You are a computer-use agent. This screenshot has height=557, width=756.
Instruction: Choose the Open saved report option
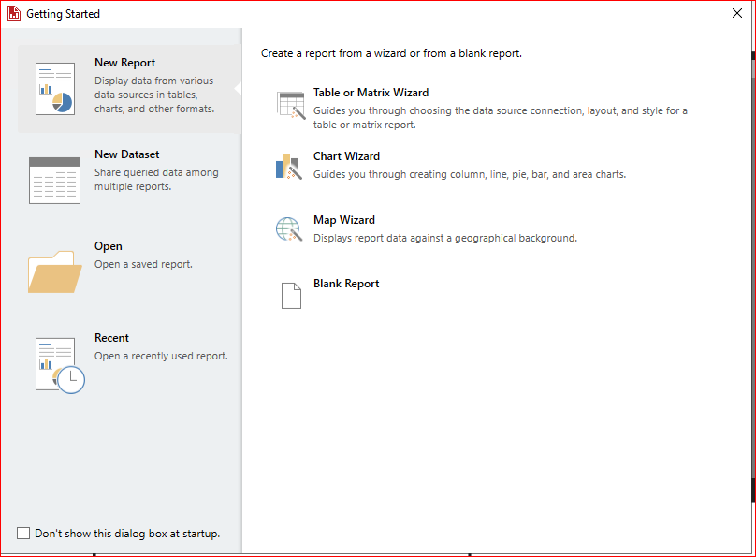tap(109, 246)
